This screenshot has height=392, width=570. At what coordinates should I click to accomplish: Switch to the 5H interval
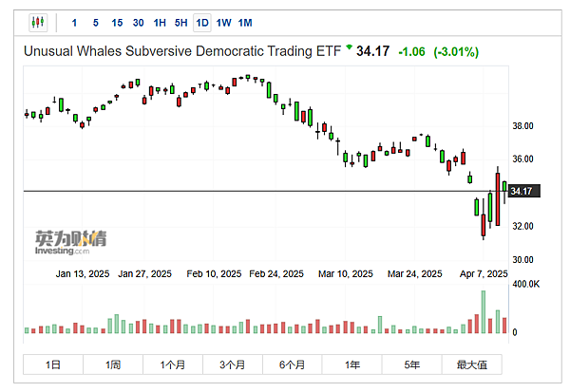[180, 23]
